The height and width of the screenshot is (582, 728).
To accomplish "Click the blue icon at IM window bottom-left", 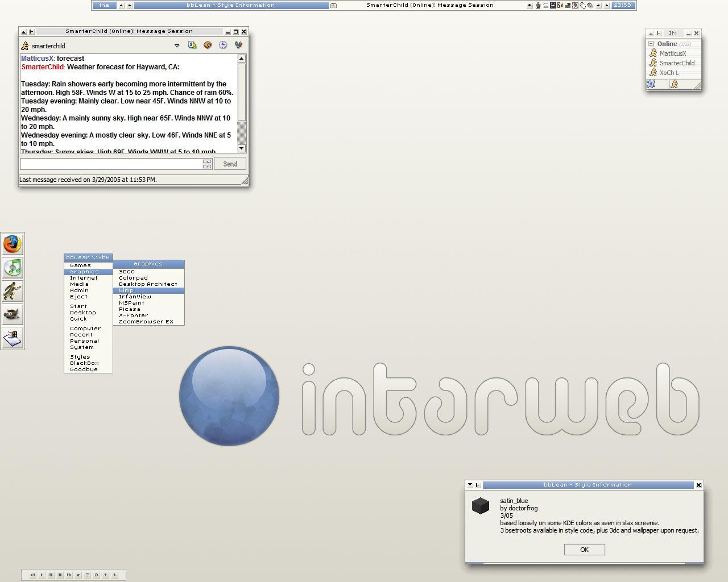I will 651,84.
